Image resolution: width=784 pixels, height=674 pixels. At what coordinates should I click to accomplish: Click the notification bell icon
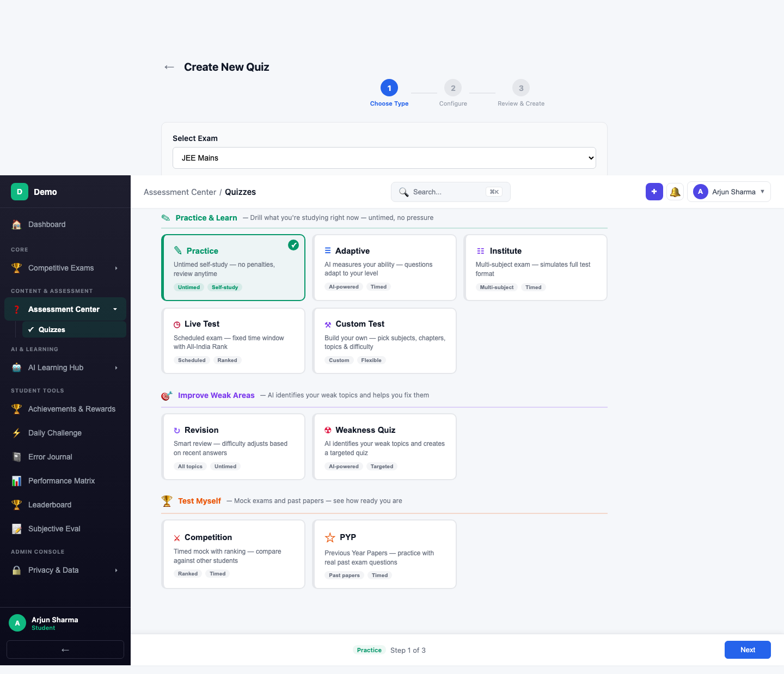[675, 192]
